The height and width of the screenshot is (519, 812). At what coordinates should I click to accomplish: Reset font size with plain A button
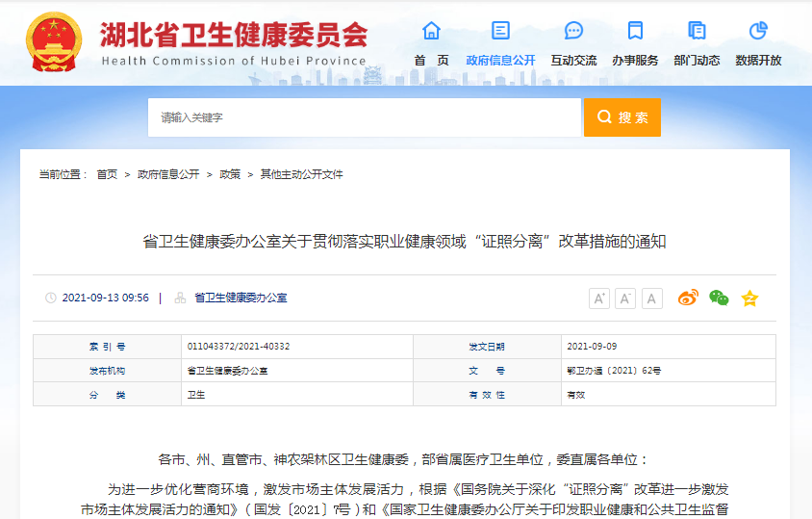[652, 298]
